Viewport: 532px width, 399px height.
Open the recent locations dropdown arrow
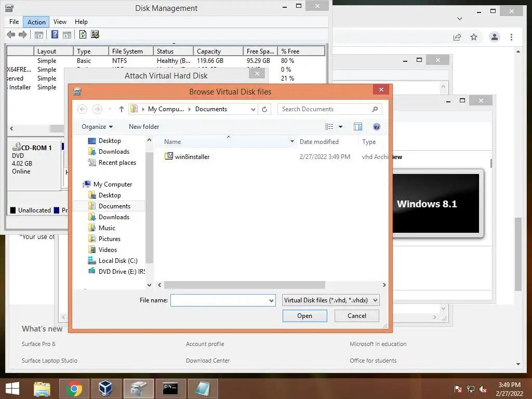(x=110, y=109)
